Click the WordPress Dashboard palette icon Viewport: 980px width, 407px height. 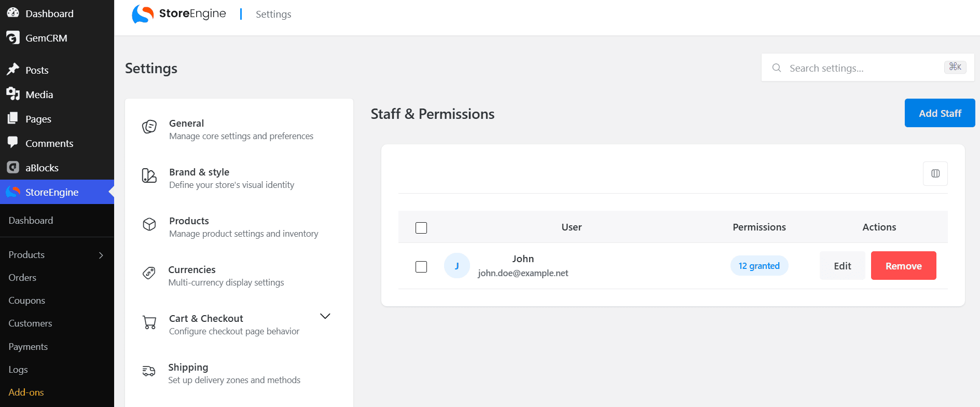(x=13, y=13)
